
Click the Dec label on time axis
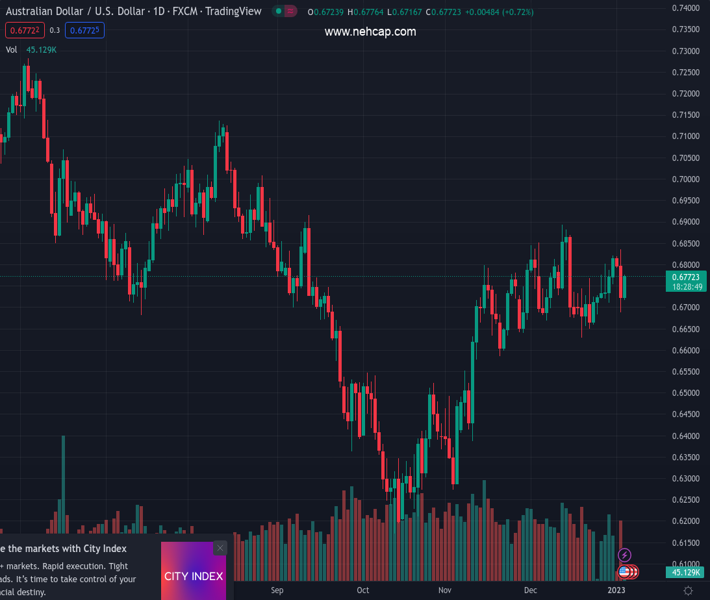pyautogui.click(x=530, y=590)
